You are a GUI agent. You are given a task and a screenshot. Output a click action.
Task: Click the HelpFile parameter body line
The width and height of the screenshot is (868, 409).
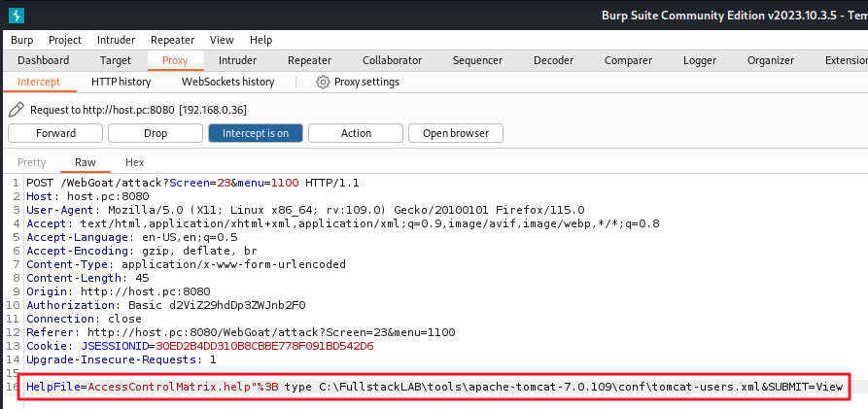[x=434, y=387]
